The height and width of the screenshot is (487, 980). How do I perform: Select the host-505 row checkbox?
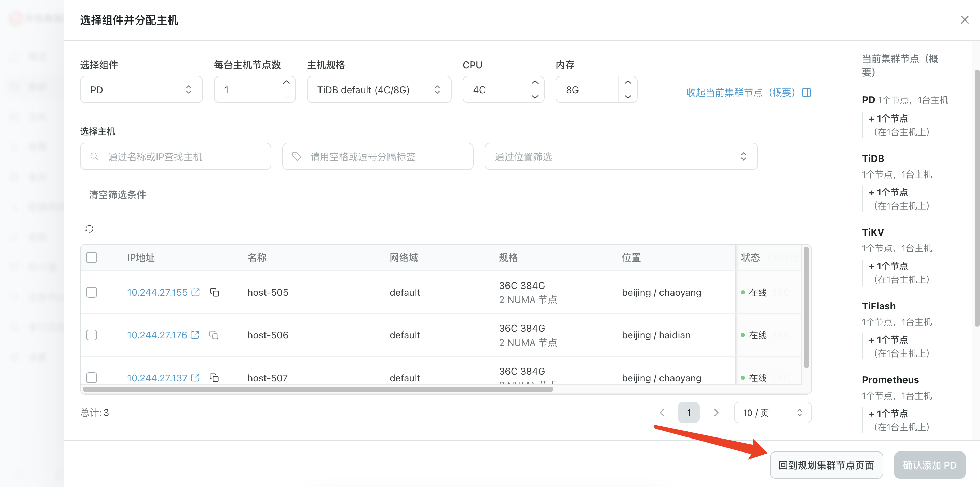coord(92,292)
